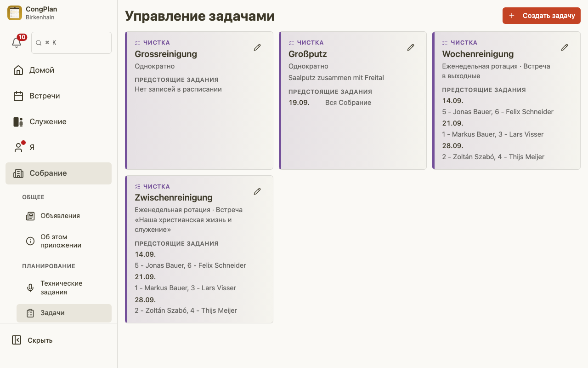Click 'Saalputz zusammen mit Freital' description

336,78
